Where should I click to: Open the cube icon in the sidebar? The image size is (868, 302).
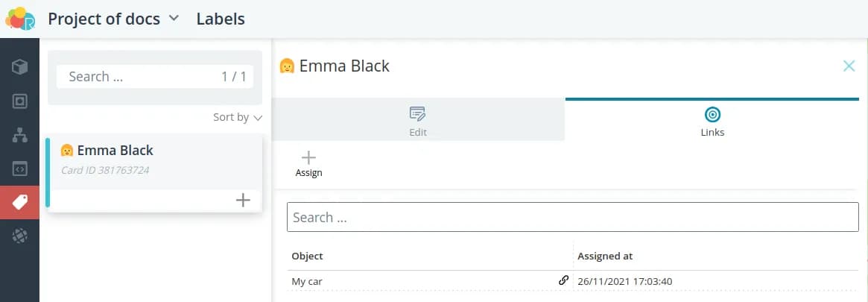(20, 67)
